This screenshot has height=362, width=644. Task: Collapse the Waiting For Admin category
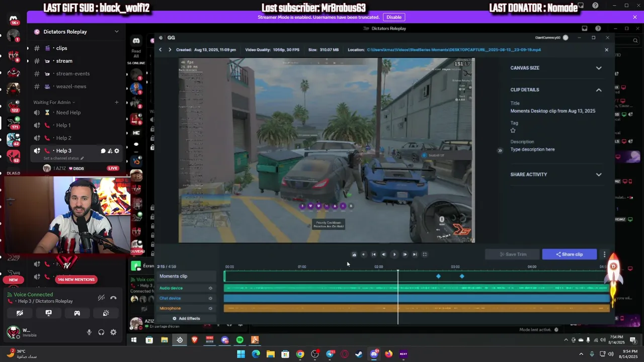pos(54,103)
